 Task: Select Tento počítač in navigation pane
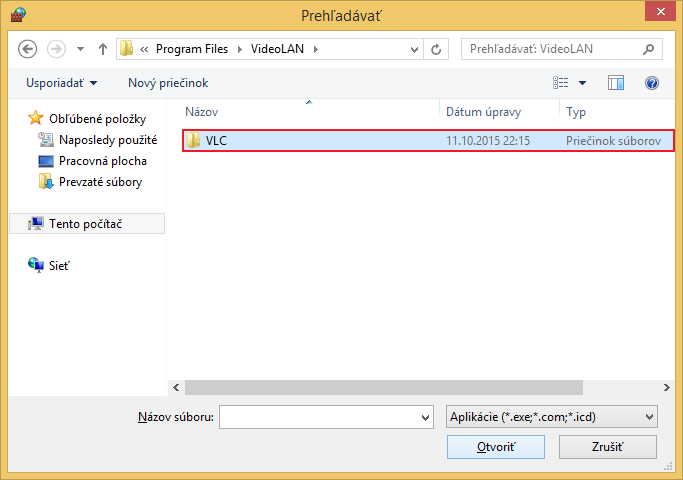[86, 223]
